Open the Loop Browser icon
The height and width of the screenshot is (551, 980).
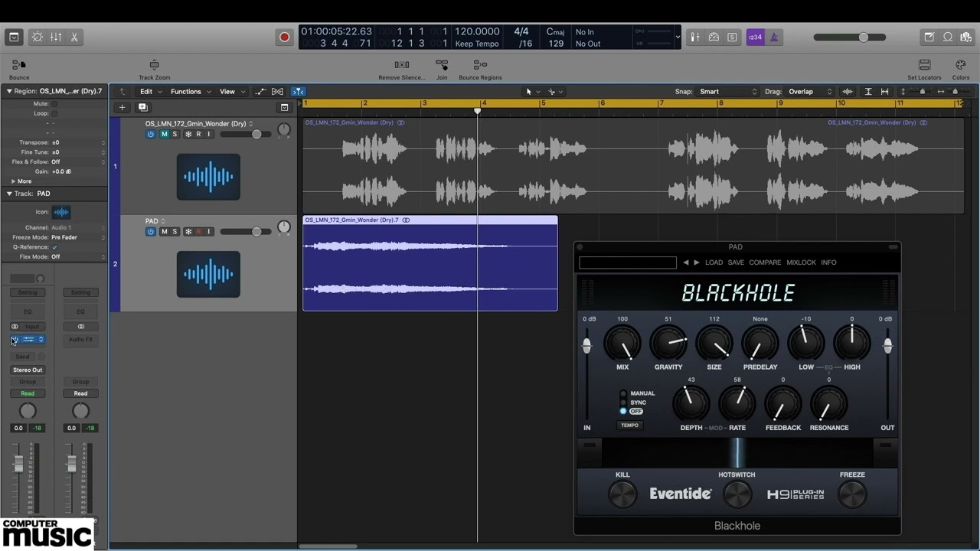click(948, 37)
